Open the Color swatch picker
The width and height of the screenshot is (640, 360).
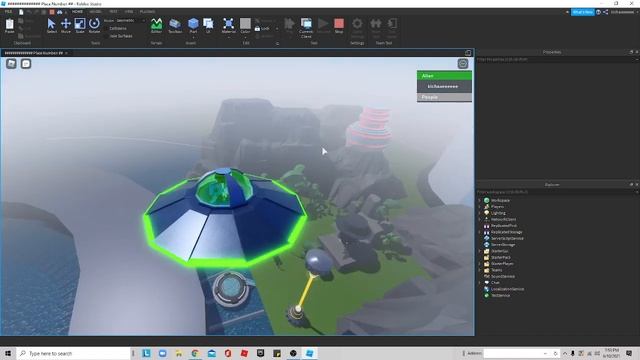245,26
